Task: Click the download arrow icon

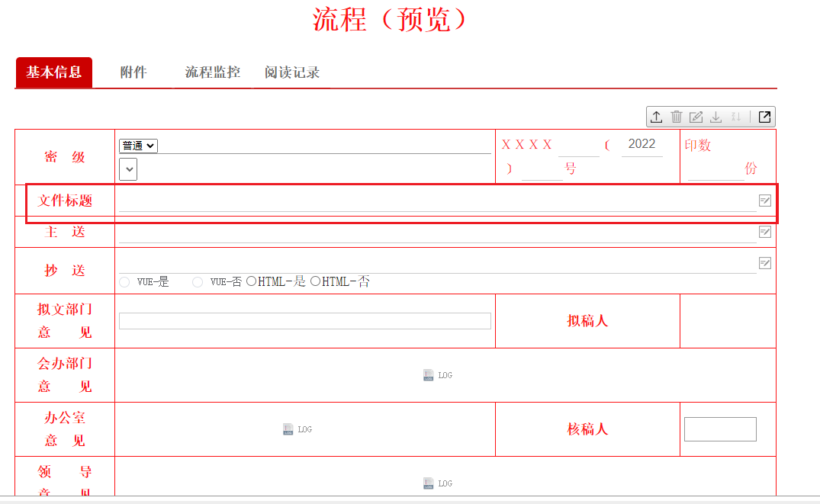Action: 716,117
